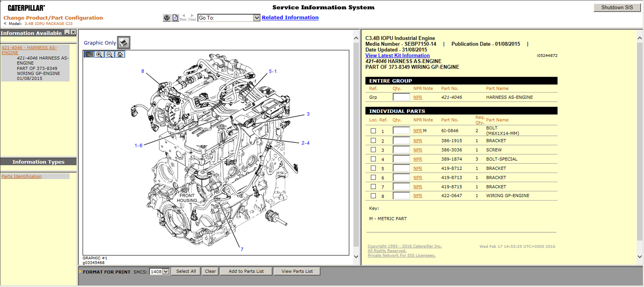Click quantity field for entire group 421-4046
Image resolution: width=644 pixels, height=287 pixels.
point(401,97)
